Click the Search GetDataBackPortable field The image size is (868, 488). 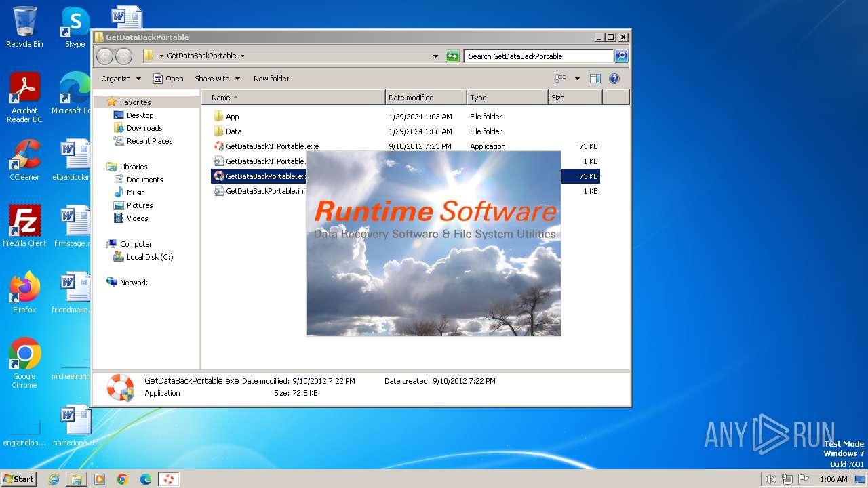point(539,56)
